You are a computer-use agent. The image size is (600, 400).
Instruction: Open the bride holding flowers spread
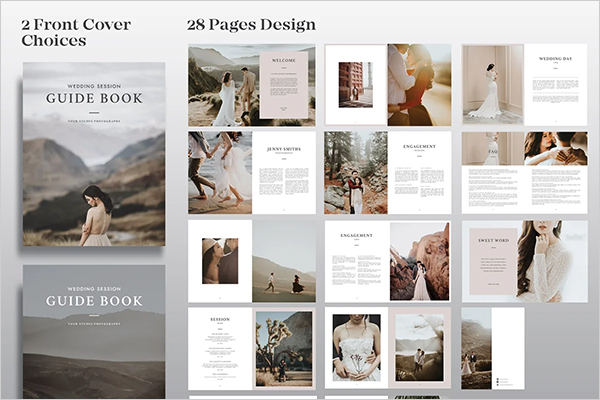coord(388,348)
